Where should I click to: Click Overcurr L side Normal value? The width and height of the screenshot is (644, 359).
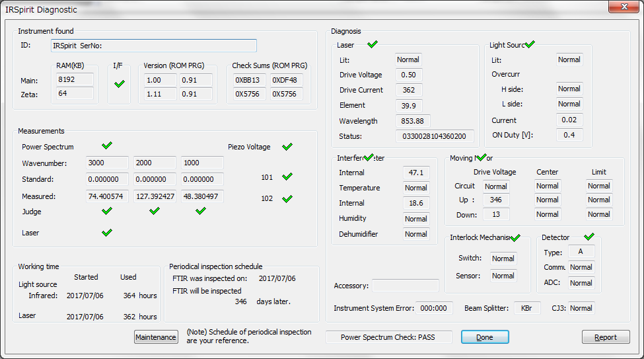tap(569, 104)
